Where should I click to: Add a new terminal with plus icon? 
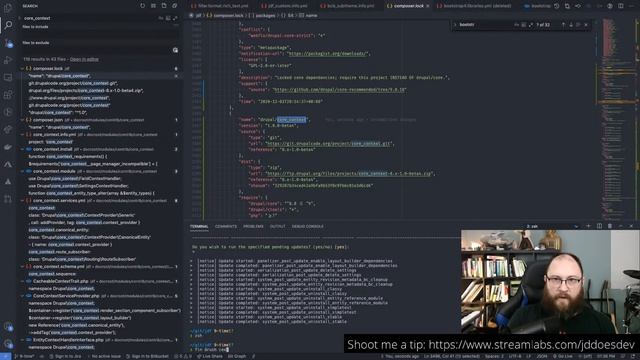588,226
